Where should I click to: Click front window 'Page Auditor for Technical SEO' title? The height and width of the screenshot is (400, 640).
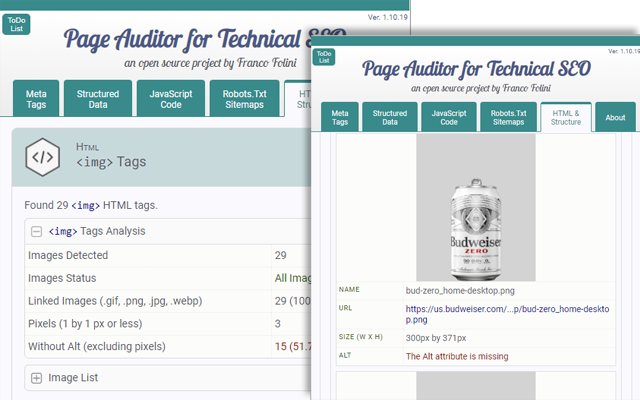pyautogui.click(x=476, y=69)
